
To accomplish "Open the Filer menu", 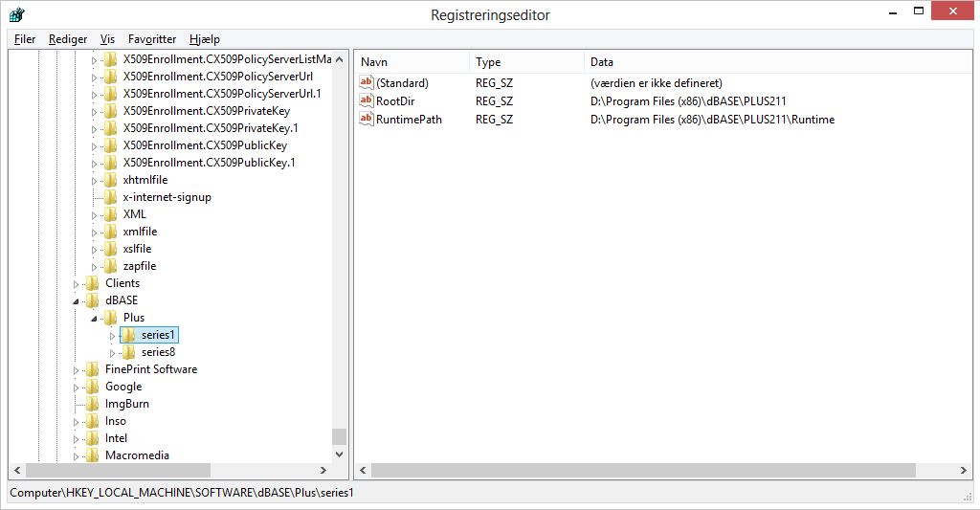I will point(25,38).
